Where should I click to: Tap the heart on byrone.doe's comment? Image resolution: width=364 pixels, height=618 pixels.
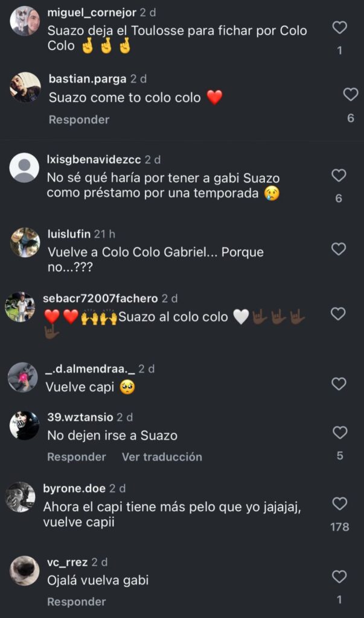[x=340, y=503]
